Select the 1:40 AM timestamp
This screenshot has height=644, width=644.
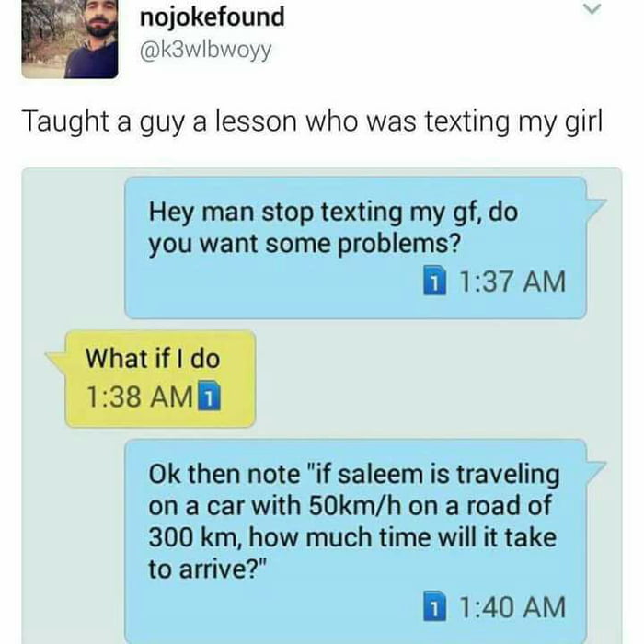[512, 607]
